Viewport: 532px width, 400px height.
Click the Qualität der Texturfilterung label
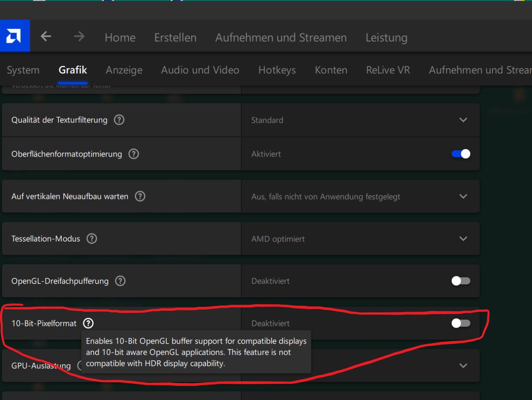(x=59, y=120)
